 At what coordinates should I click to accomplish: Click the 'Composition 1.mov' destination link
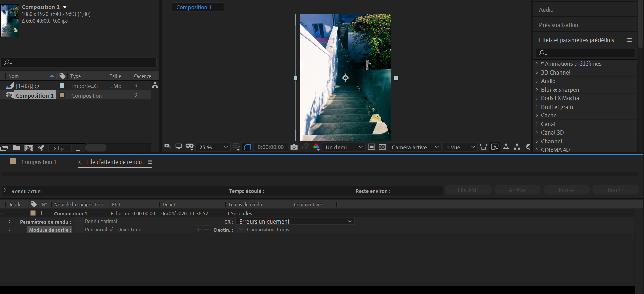[x=268, y=230]
